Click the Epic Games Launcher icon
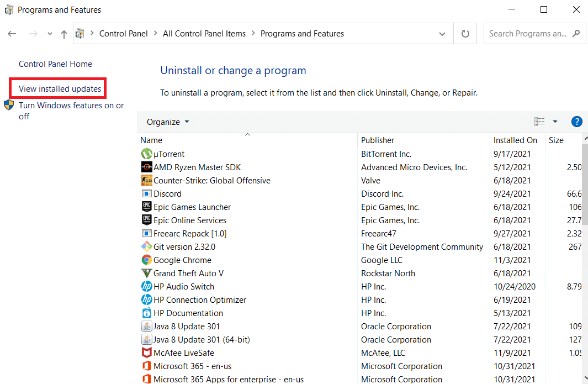 tap(147, 207)
